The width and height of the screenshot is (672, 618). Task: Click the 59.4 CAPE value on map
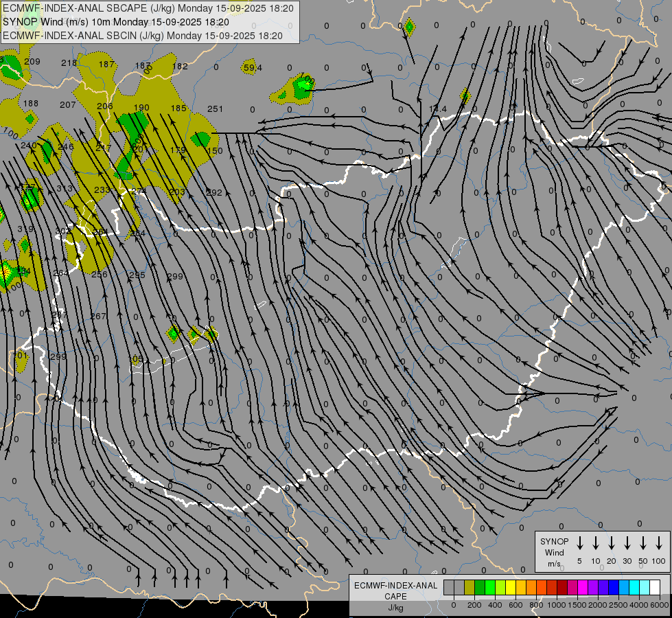point(253,67)
